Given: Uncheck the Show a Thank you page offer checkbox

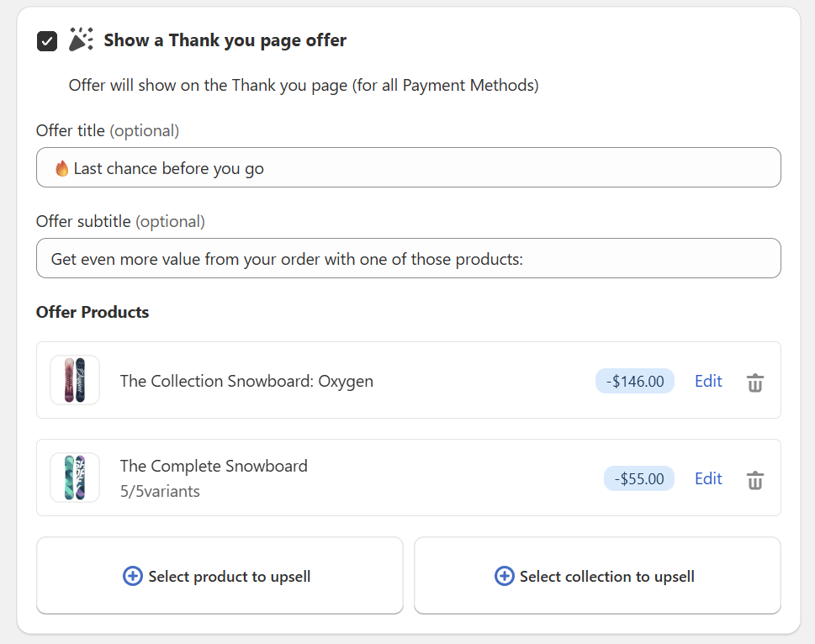Looking at the screenshot, I should coord(47,40).
